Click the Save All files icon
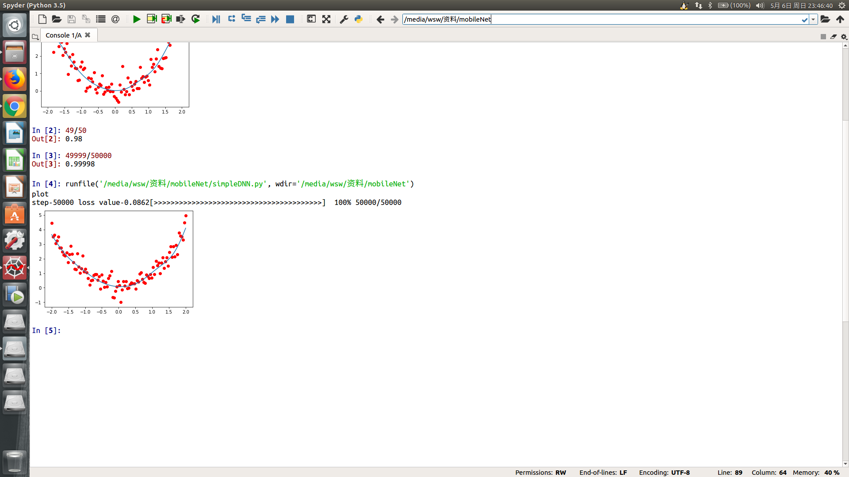 pyautogui.click(x=86, y=19)
